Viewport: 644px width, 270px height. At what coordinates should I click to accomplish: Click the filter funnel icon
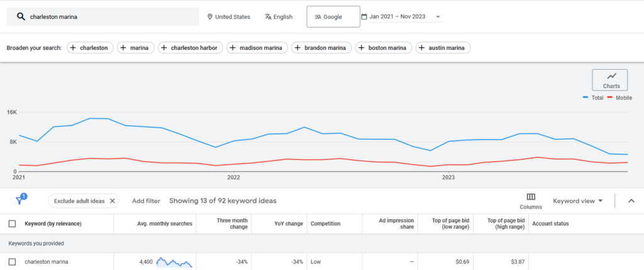[x=19, y=200]
